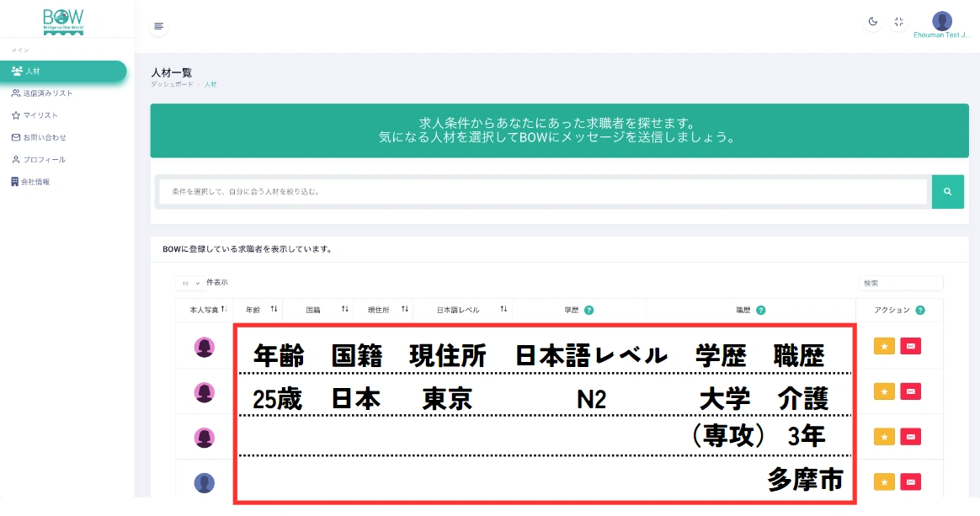Open third row candidate's pink avatar
The image size is (980, 516).
pyautogui.click(x=205, y=437)
